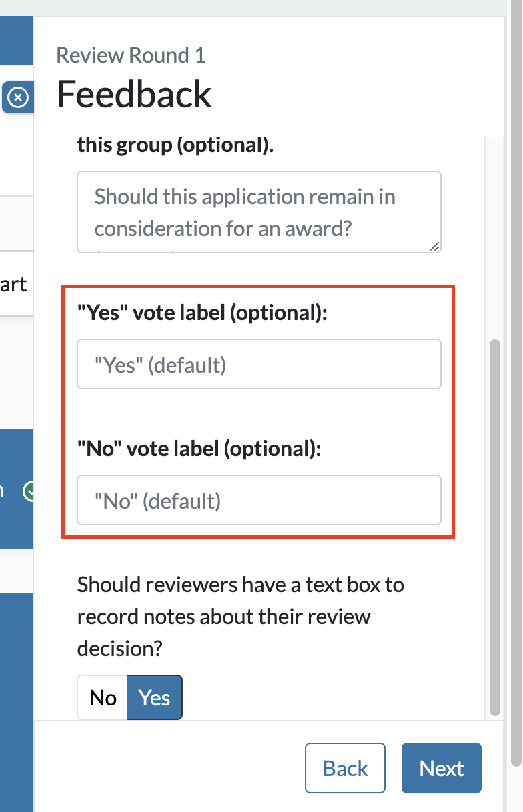Enable the Yes option for reviewer notes

click(154, 697)
